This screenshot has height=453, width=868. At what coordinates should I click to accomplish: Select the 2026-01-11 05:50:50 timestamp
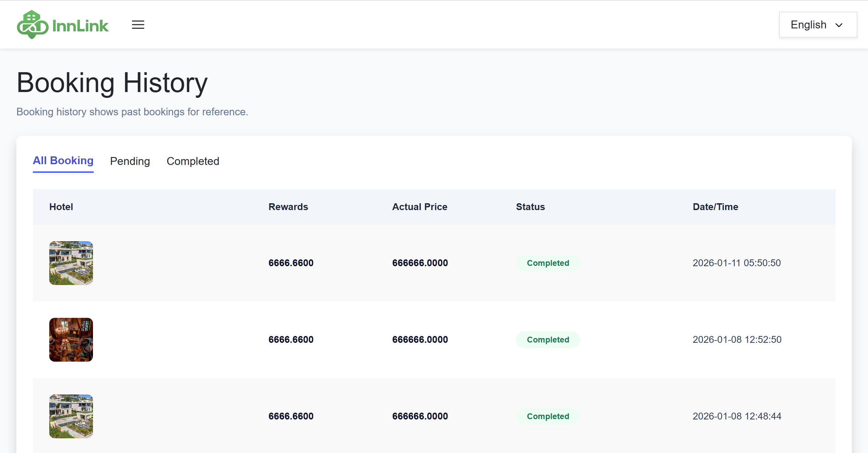pos(736,263)
